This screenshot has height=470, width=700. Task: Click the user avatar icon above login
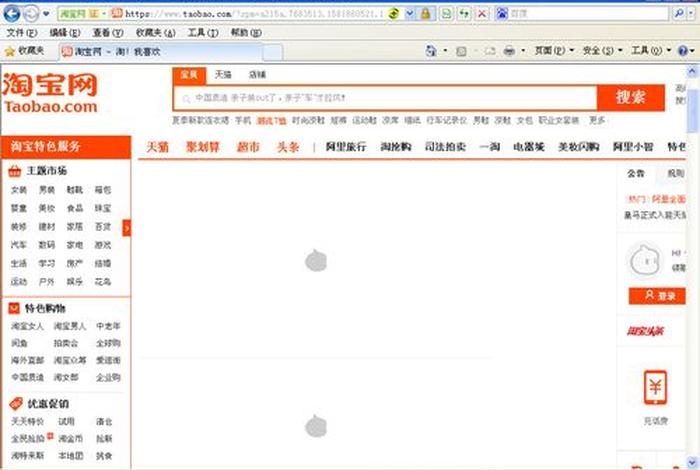click(644, 261)
